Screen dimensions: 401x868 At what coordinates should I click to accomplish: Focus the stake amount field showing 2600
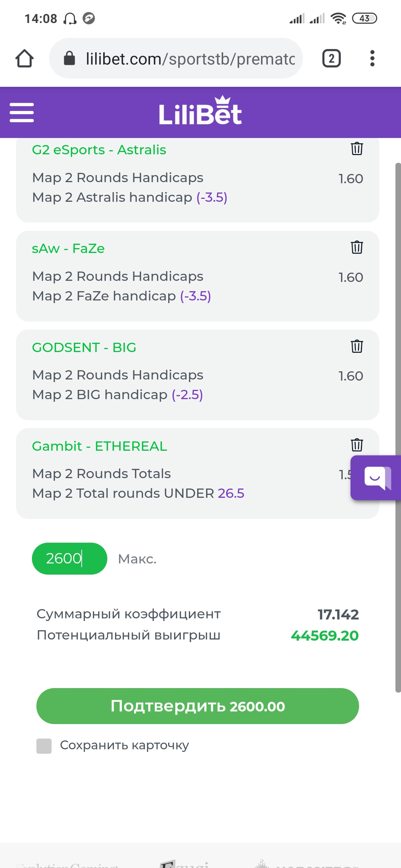(x=69, y=559)
